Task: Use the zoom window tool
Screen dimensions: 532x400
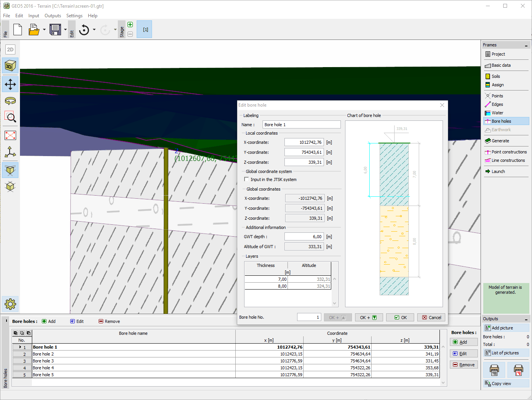Action: [10, 117]
